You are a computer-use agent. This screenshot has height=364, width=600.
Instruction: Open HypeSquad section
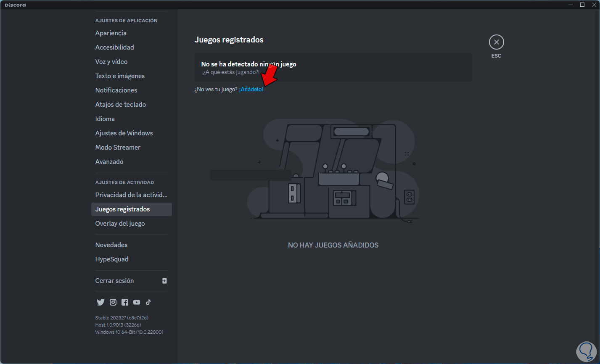tap(131, 259)
